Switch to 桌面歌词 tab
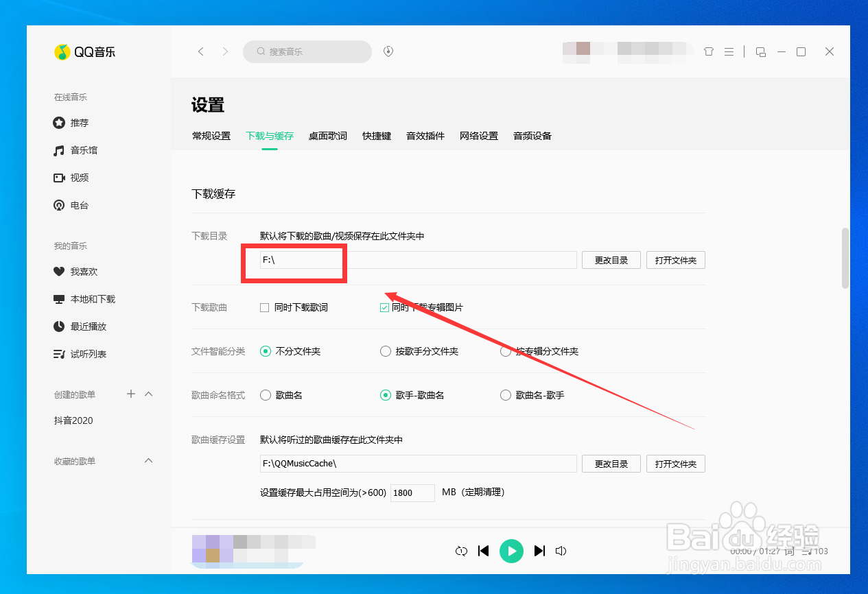The height and width of the screenshot is (594, 868). point(328,136)
